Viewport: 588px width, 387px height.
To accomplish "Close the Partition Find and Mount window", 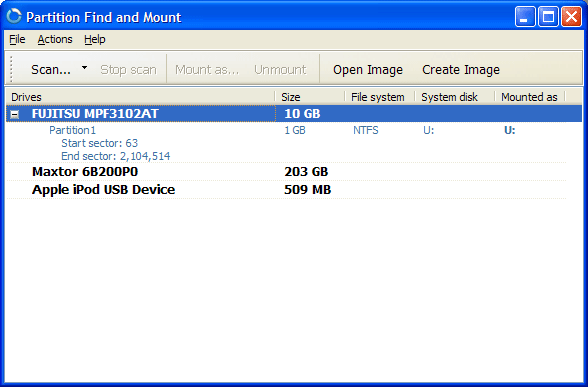I will click(x=571, y=17).
